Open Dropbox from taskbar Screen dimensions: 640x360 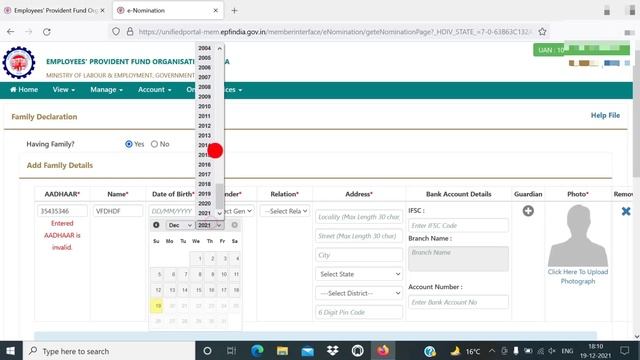point(333,351)
